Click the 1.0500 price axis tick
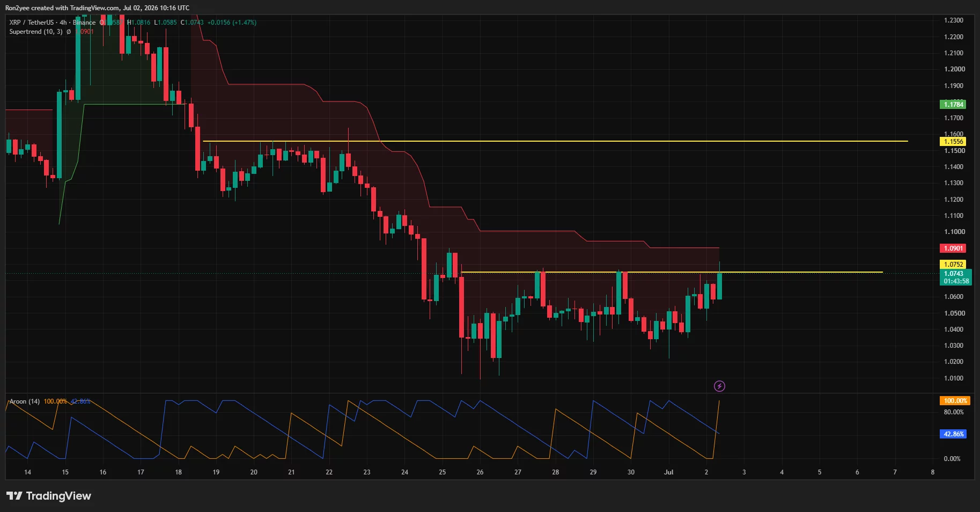 953,313
